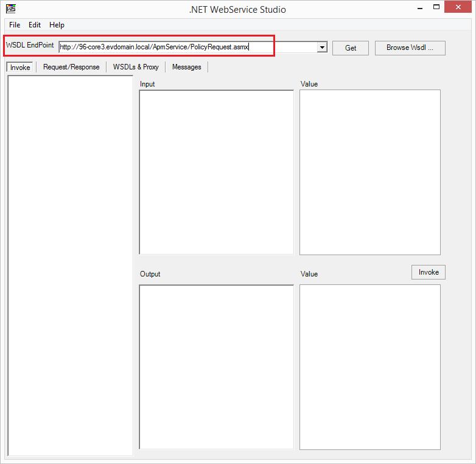This screenshot has width=476, height=464.
Task: Switch to the WSDLs & Proxy tab
Action: pyautogui.click(x=136, y=67)
